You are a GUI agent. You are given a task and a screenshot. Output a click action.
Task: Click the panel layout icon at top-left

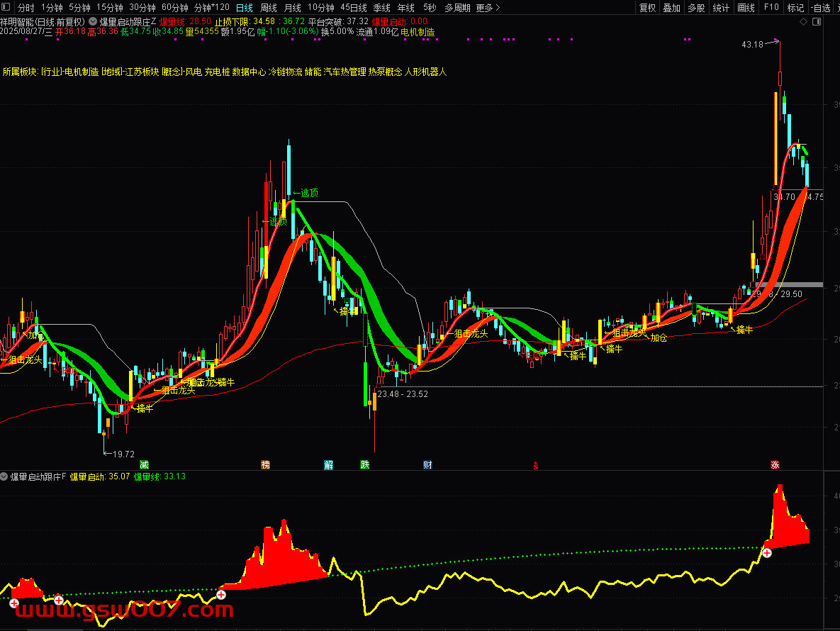coord(6,8)
